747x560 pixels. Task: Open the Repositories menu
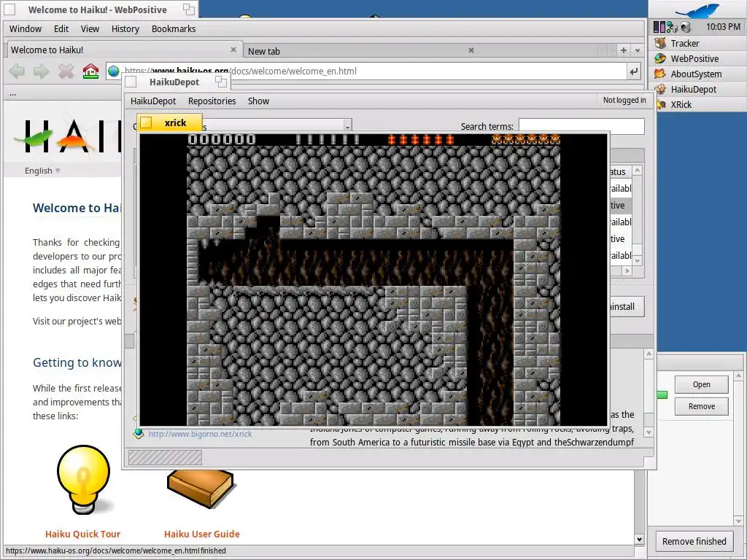212,101
